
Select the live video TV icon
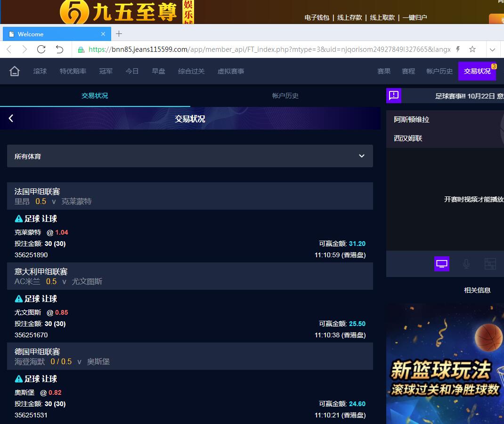click(442, 264)
